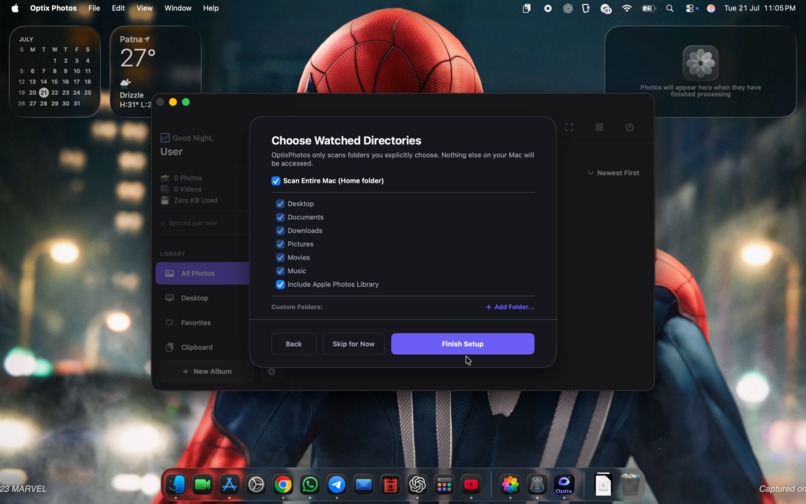Viewport: 806px width, 504px height.
Task: Open WhatsApp from the dock
Action: [x=309, y=484]
